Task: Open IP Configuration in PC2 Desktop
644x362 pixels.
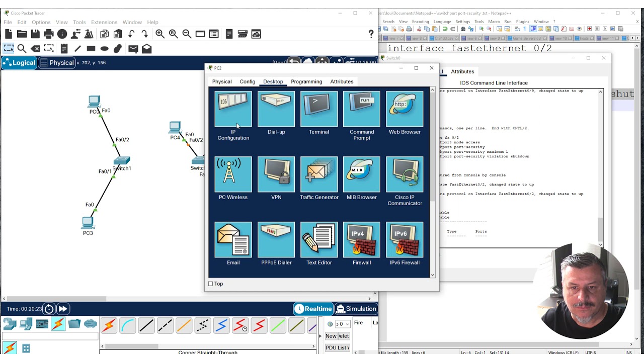Action: click(x=233, y=109)
